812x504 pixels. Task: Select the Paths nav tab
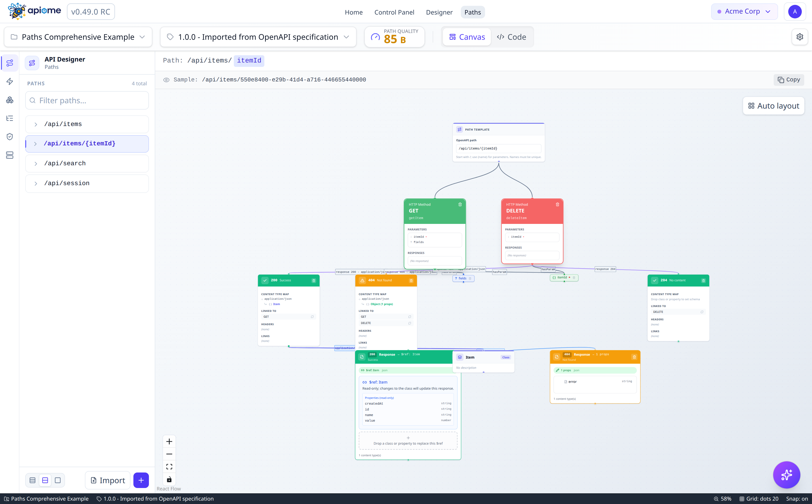[472, 12]
